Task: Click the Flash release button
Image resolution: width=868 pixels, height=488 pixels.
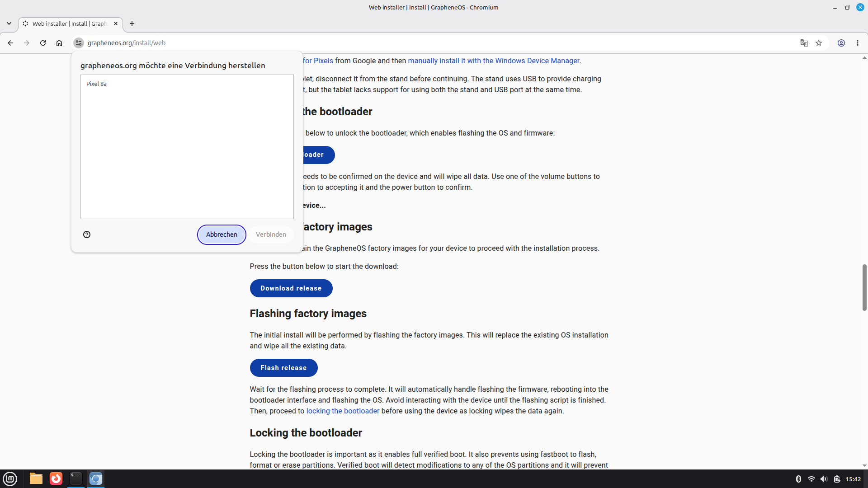Action: point(283,368)
